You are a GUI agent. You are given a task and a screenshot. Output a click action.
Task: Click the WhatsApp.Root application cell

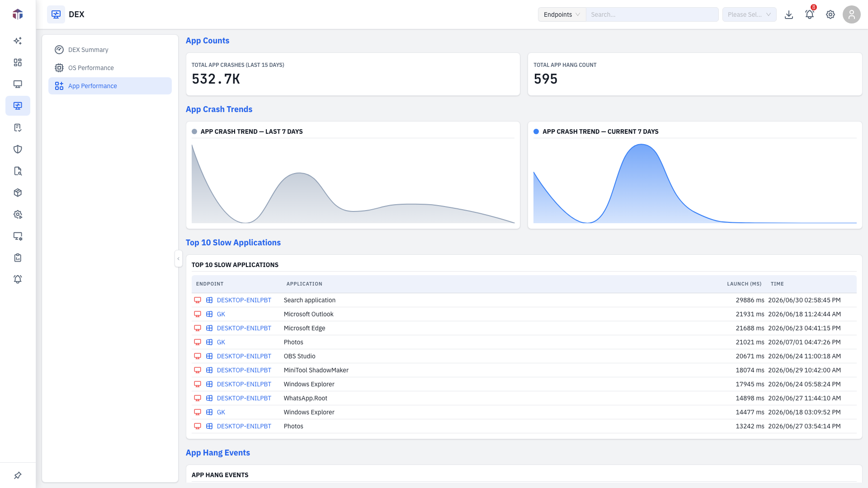point(306,398)
